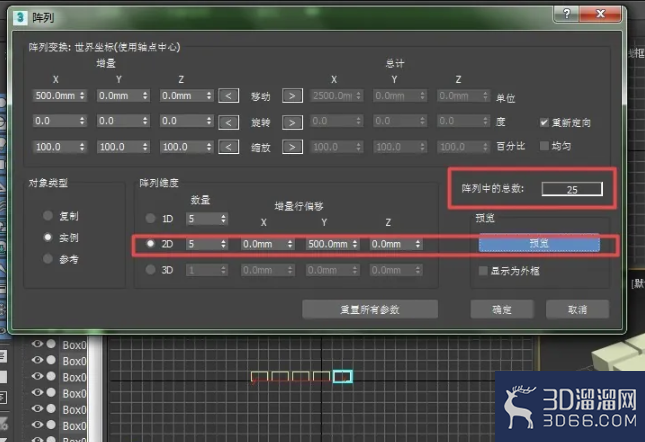Screen dimensions: 645x442
Task: Click the '<' arrow button beside 移动
Action: point(228,96)
